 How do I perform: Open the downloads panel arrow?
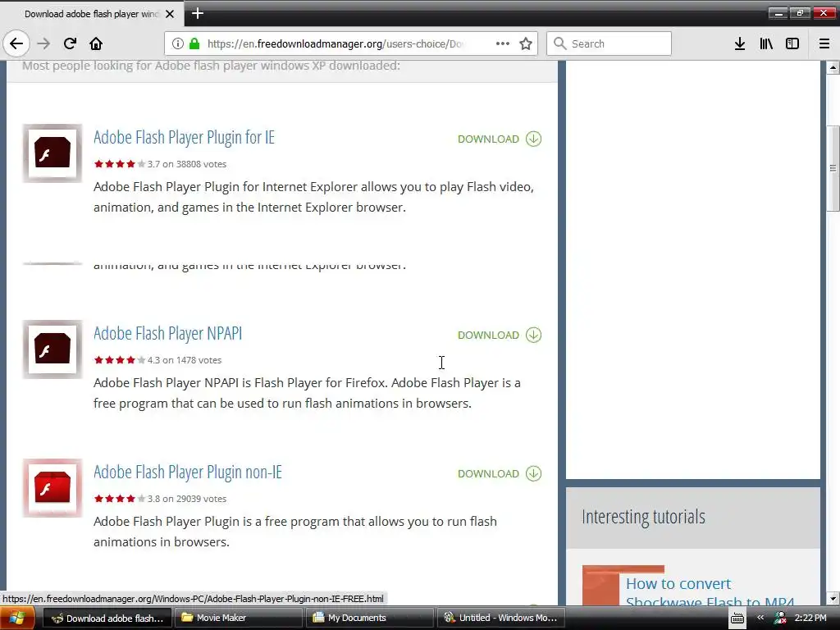[740, 43]
